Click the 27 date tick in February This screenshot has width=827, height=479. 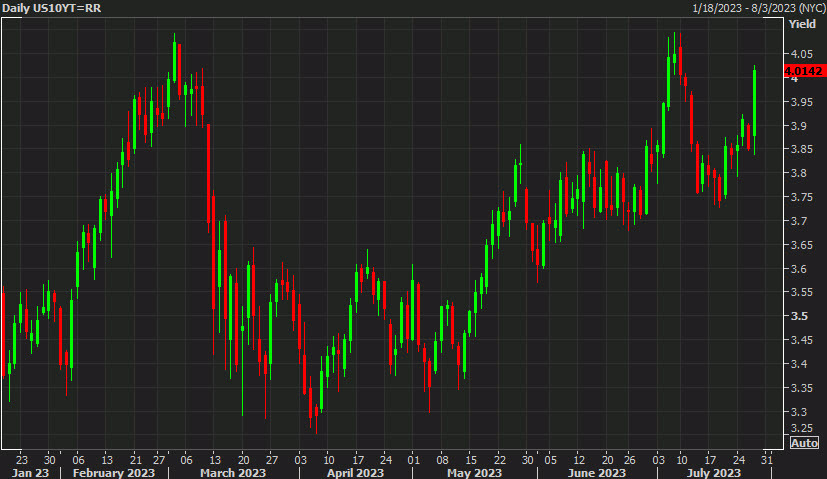[159, 459]
